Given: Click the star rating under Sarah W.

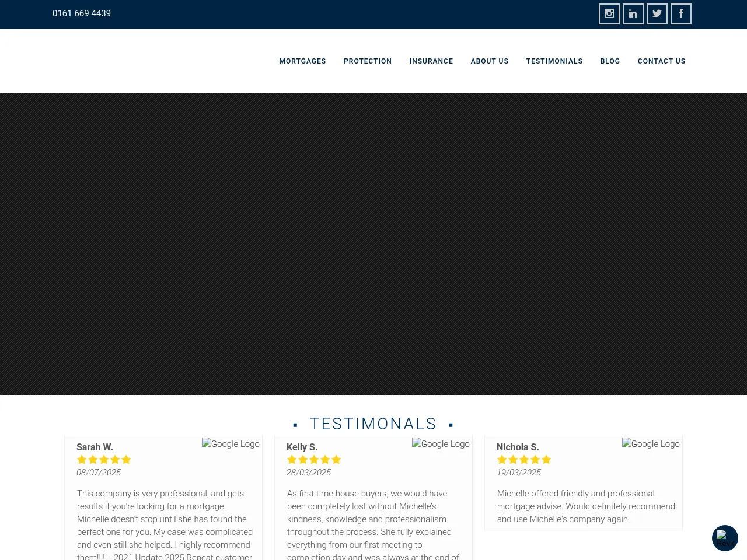Looking at the screenshot, I should (104, 460).
